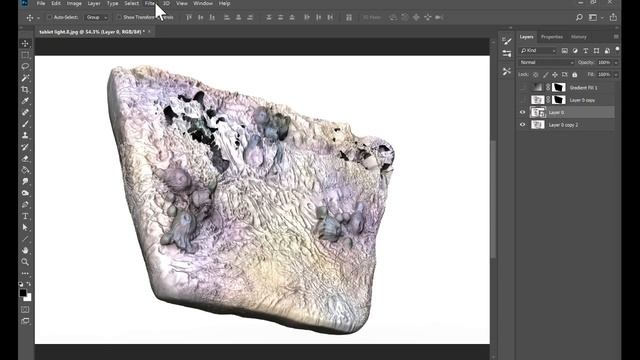Open the File menu
The height and width of the screenshot is (360, 640).
(41, 3)
